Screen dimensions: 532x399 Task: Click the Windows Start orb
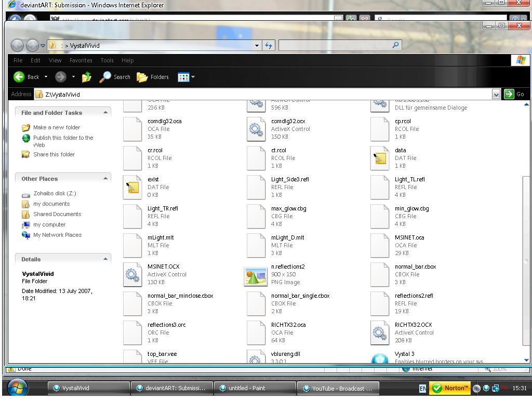[18, 388]
